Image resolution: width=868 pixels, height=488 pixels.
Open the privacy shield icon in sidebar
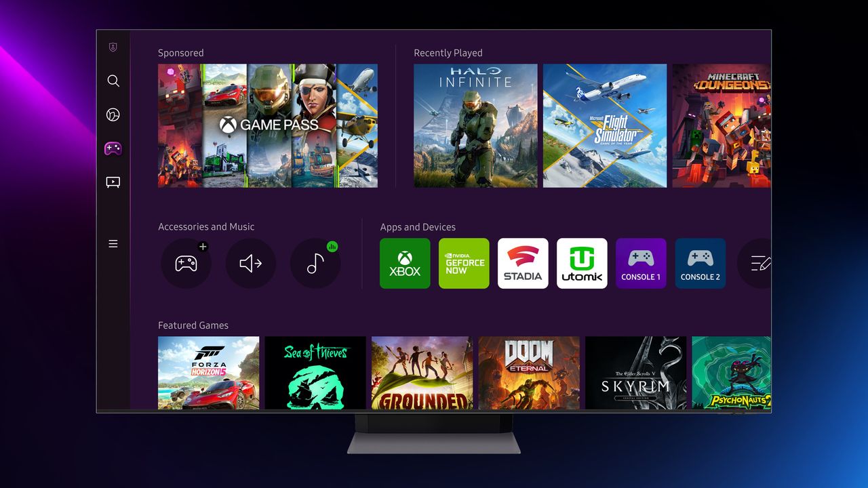[x=113, y=47]
